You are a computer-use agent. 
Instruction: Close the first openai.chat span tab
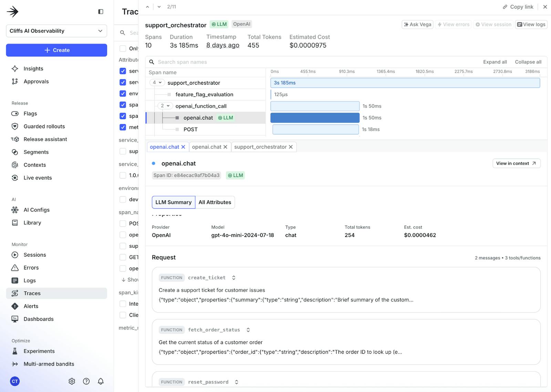click(x=183, y=147)
